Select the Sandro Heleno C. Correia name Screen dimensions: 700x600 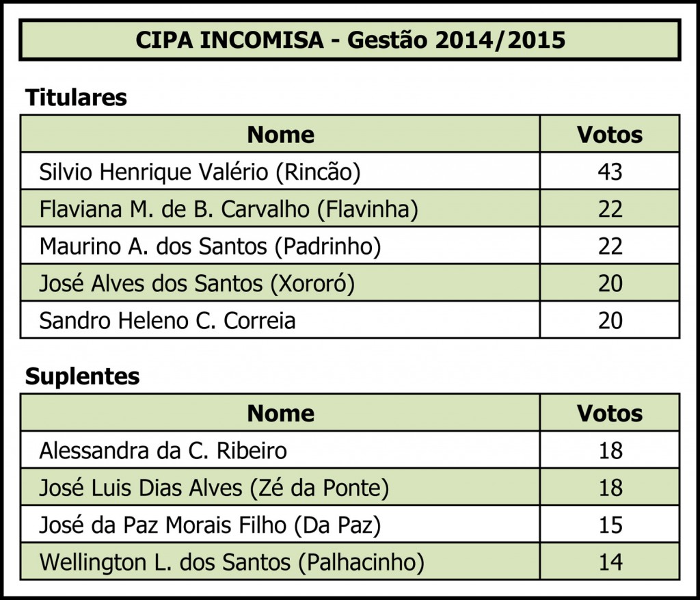click(x=167, y=320)
